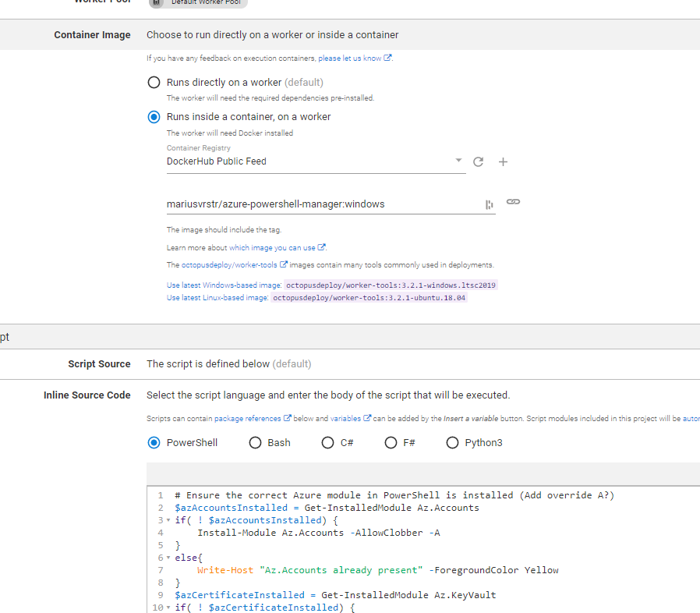Refresh the container registry feed list

click(478, 161)
